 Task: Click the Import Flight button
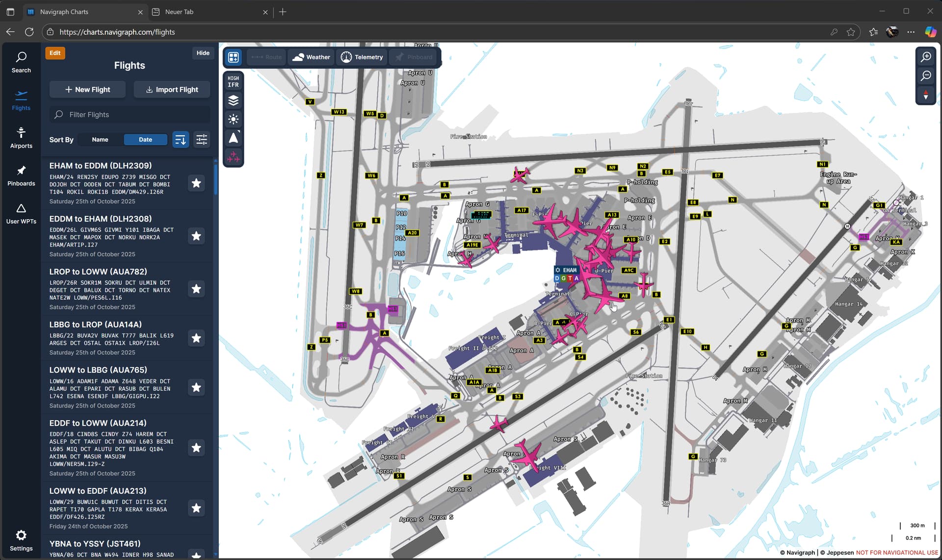172,90
